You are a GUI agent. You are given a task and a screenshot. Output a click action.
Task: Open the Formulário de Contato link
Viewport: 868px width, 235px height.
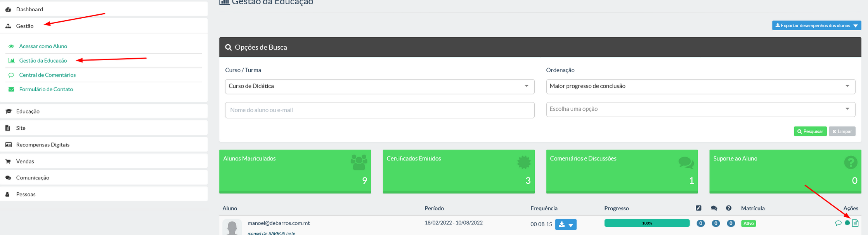point(46,89)
